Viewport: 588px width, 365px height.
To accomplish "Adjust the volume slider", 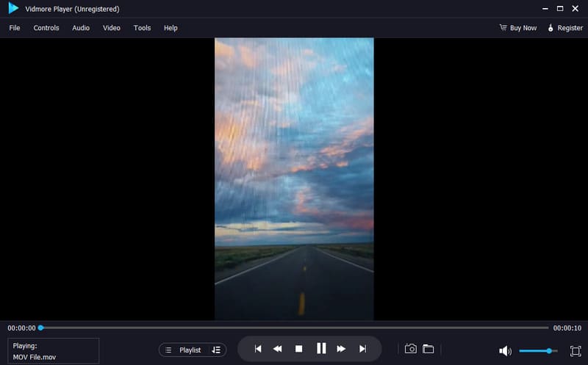I will click(538, 351).
